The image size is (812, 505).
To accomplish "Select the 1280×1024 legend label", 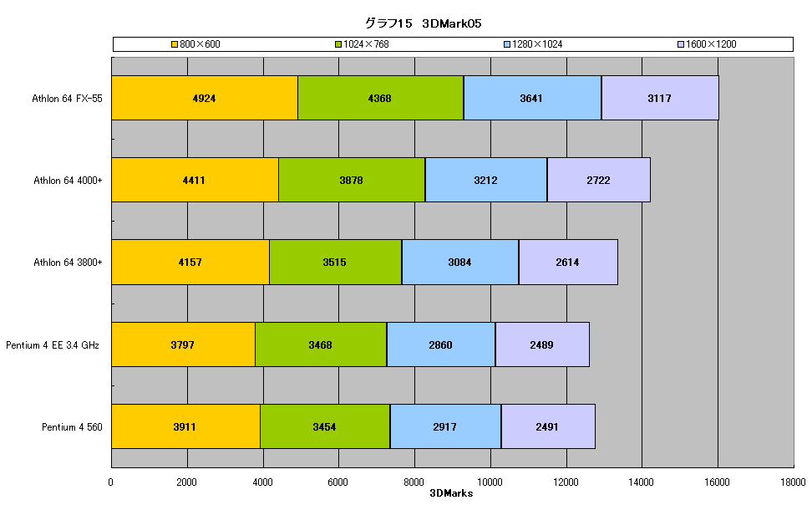I will coord(537,44).
